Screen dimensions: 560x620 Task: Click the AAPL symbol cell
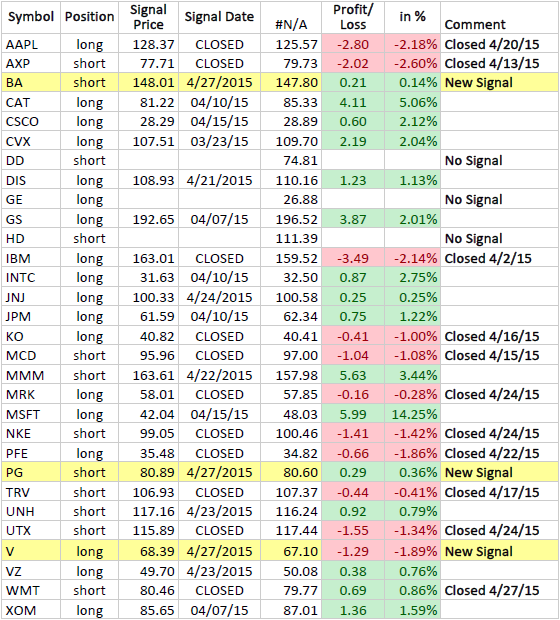point(31,44)
